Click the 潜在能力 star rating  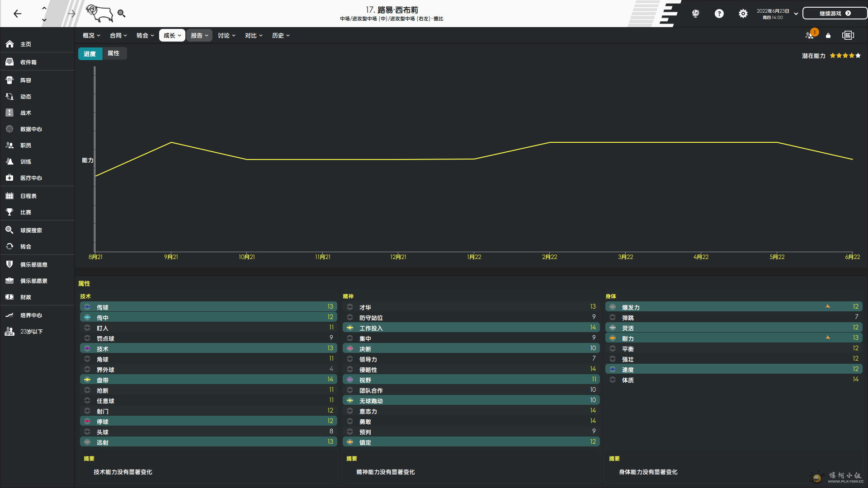[x=845, y=56]
